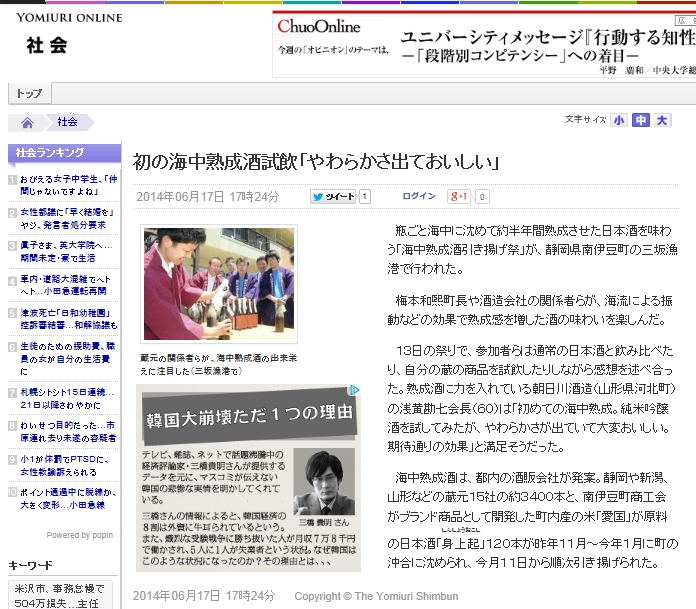The height and width of the screenshot is (609, 696).
Task: Open ranking 7 about 札幌シトシト15日連続
Action: click(67, 399)
